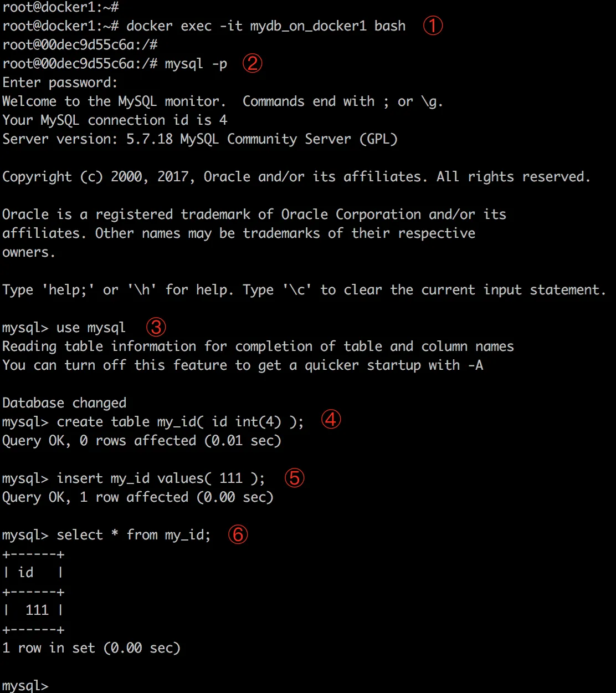Click the empty mysql prompt at the bottom
This screenshot has height=693, width=616.
(25, 686)
